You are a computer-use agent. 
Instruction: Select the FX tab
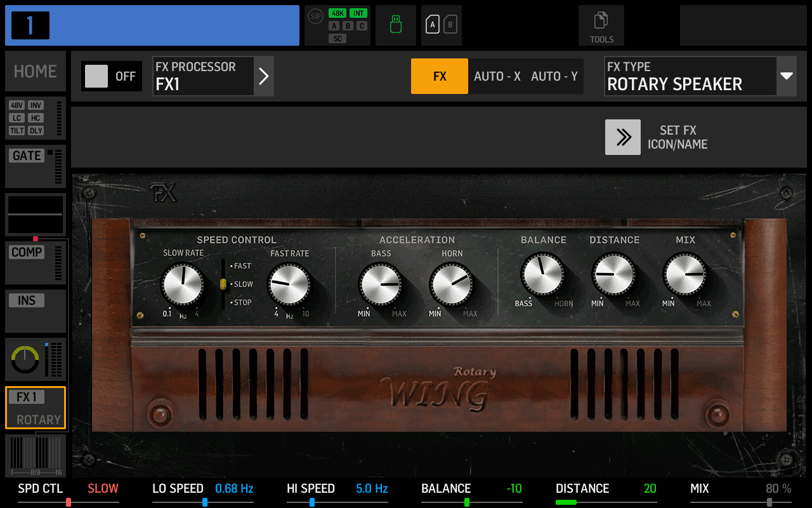point(440,76)
